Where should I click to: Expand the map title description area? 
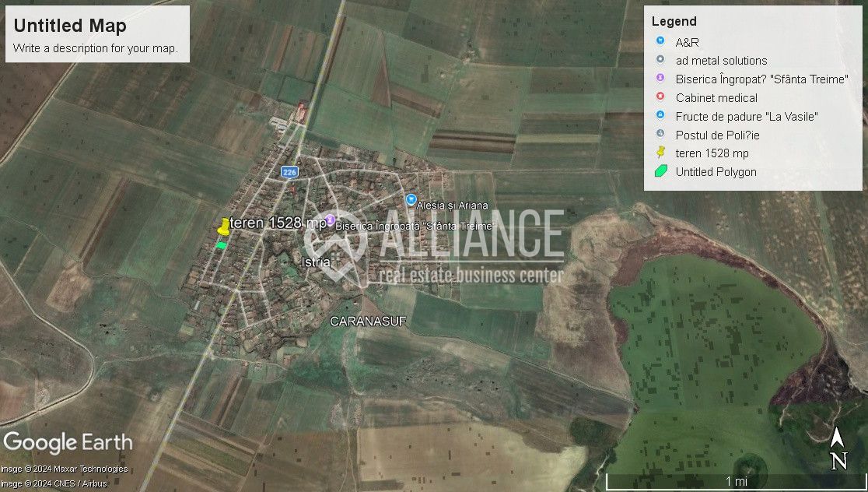tap(96, 47)
